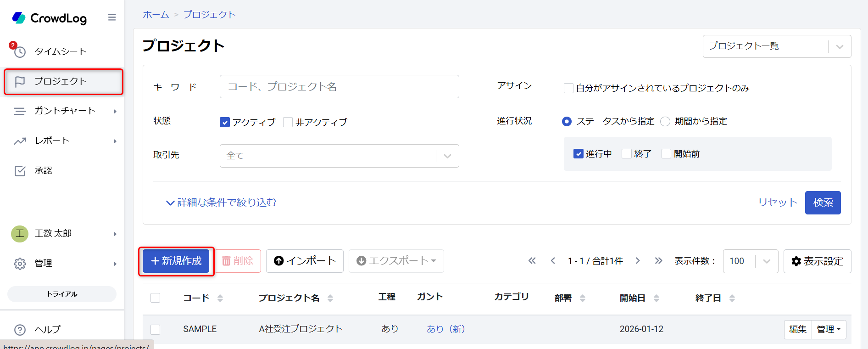This screenshot has height=349, width=868.
Task: Go to the last page with double arrow
Action: click(x=658, y=261)
